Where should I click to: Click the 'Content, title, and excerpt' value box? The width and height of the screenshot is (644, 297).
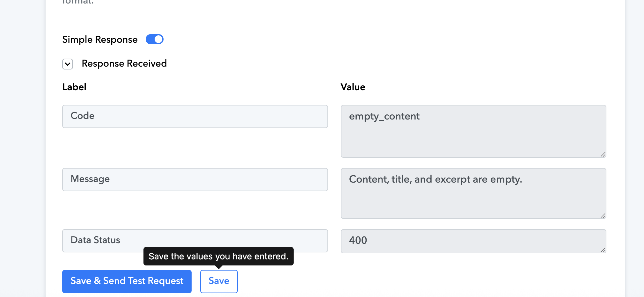click(473, 193)
